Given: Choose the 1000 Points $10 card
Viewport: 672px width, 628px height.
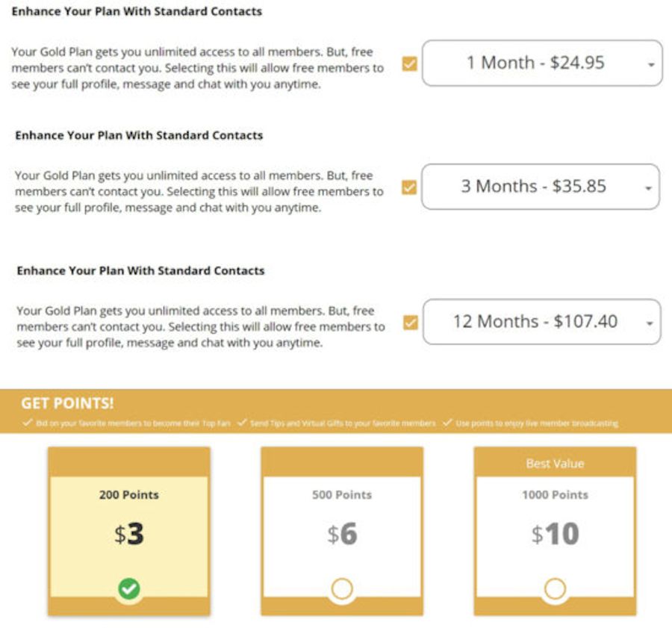Looking at the screenshot, I should [x=555, y=532].
